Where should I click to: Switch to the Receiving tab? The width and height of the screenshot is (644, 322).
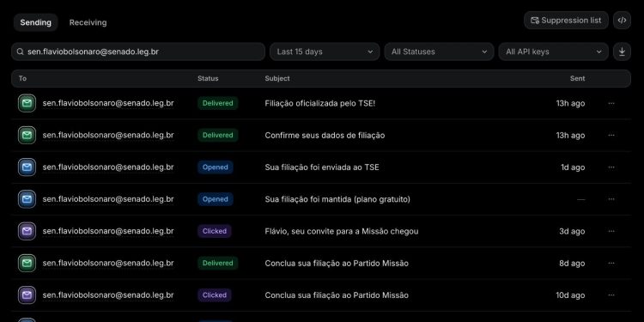coord(88,22)
